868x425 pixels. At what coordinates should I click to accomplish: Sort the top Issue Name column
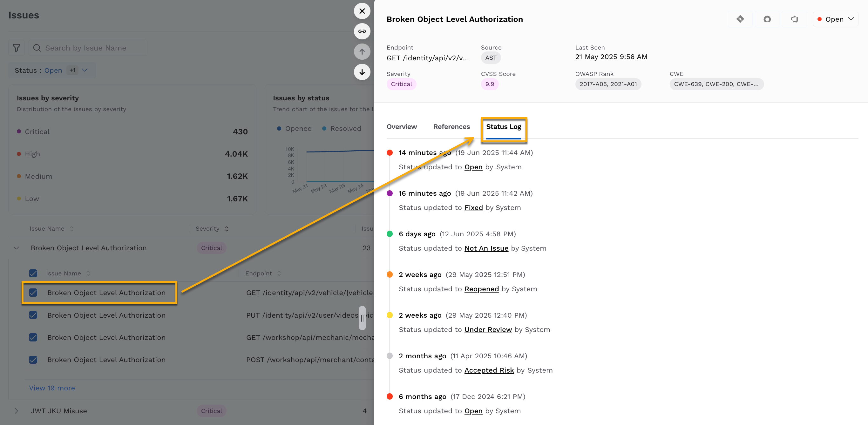pos(71,229)
